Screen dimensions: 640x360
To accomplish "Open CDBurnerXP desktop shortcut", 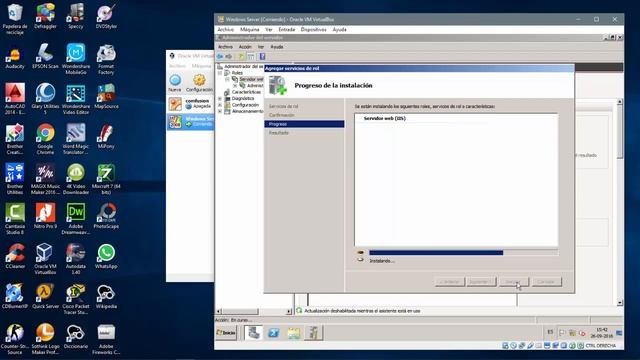I will click(x=15, y=296).
